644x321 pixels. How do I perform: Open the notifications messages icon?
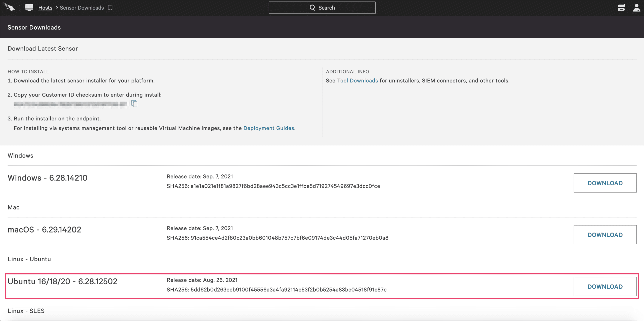pos(621,8)
